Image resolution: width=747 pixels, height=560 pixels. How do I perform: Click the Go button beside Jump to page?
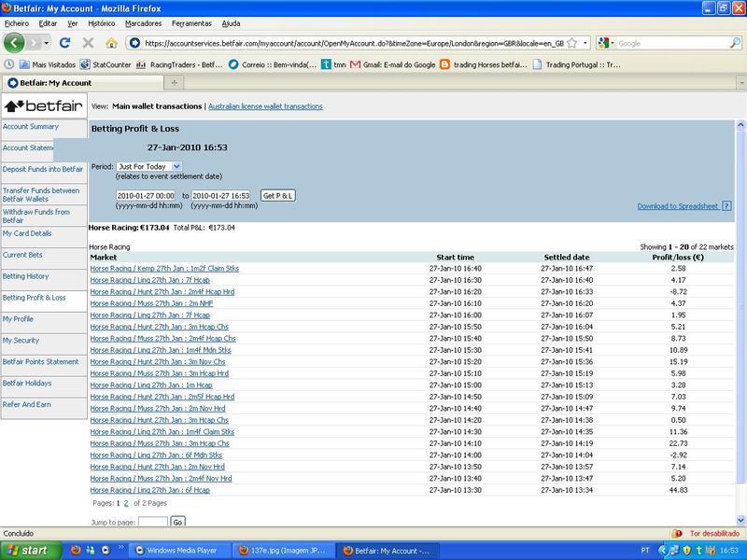[x=177, y=522]
